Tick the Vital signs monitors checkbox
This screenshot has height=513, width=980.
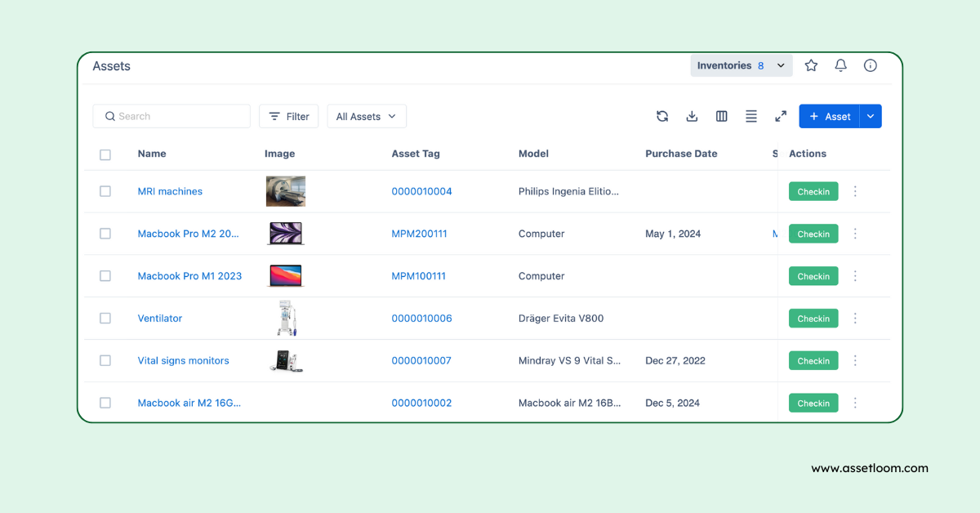pos(105,360)
